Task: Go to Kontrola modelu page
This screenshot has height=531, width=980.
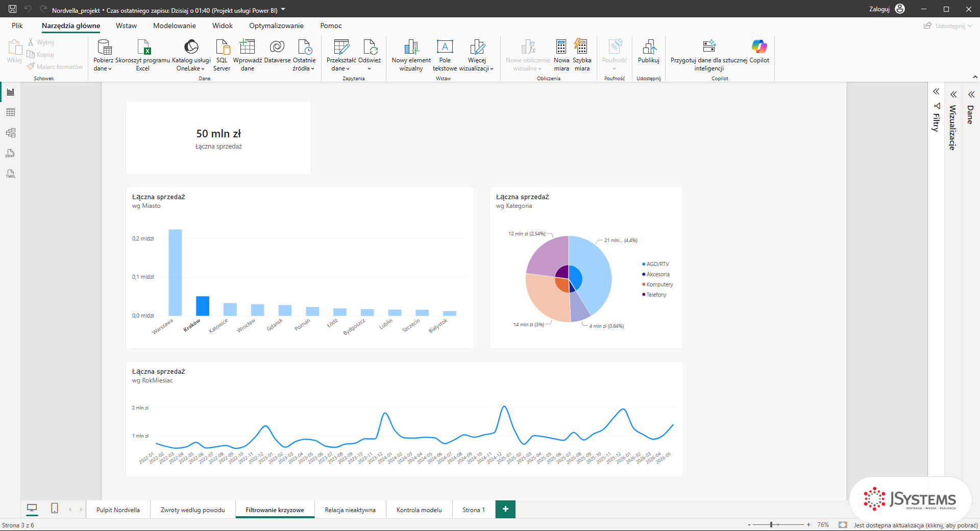Action: click(x=419, y=510)
